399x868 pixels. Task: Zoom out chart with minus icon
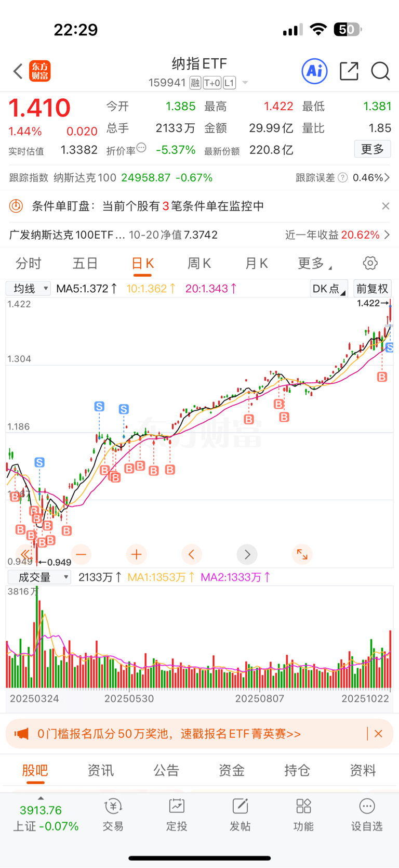click(81, 554)
